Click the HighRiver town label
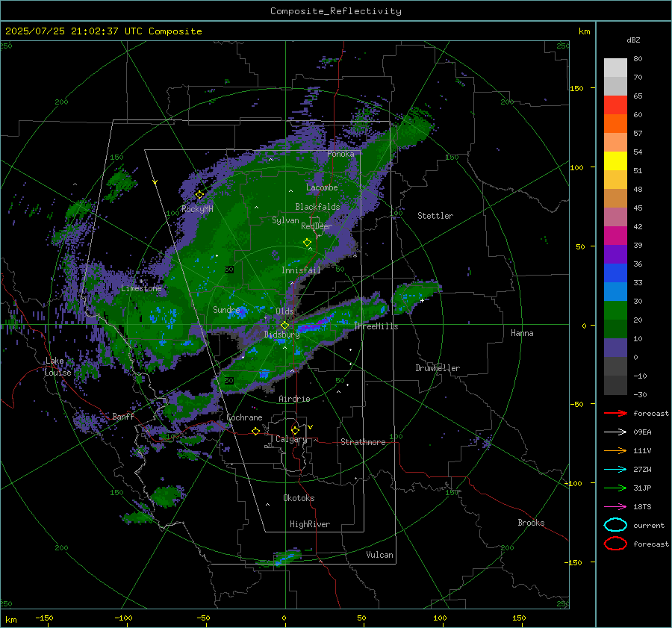672x628 pixels. [310, 524]
